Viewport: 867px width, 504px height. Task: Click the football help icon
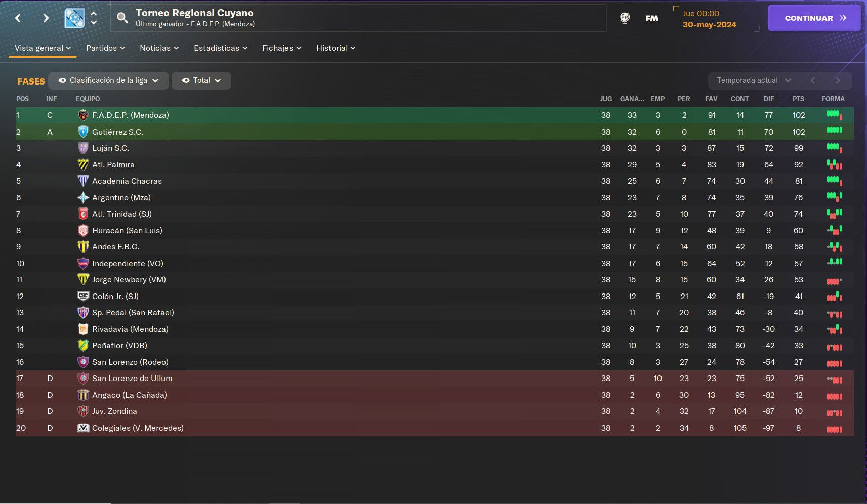tap(625, 18)
